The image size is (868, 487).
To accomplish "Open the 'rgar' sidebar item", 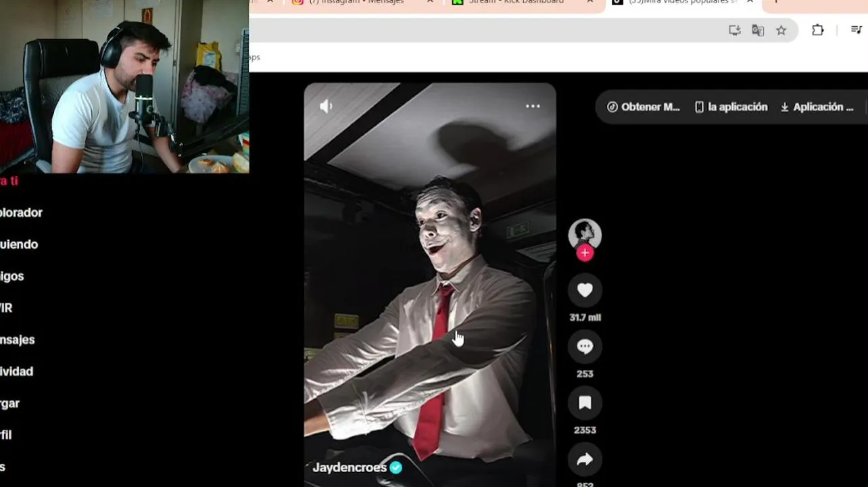I will [x=9, y=403].
